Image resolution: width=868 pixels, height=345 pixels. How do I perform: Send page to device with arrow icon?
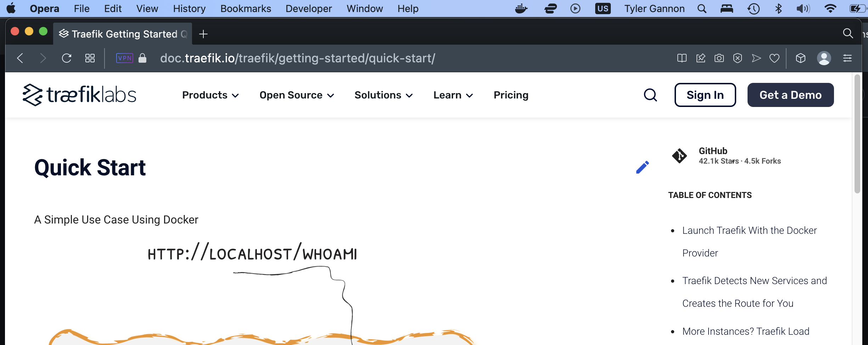tap(756, 58)
